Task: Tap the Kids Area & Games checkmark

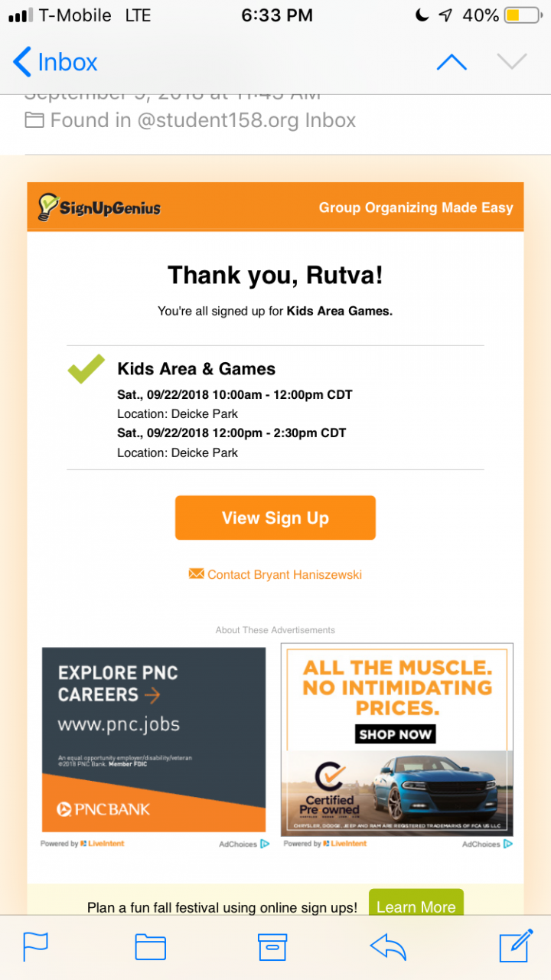Action: (x=86, y=369)
